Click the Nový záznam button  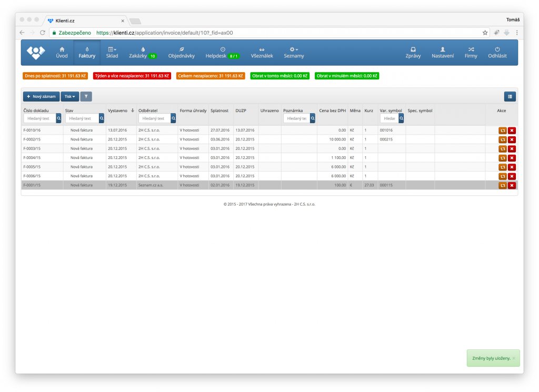point(41,97)
